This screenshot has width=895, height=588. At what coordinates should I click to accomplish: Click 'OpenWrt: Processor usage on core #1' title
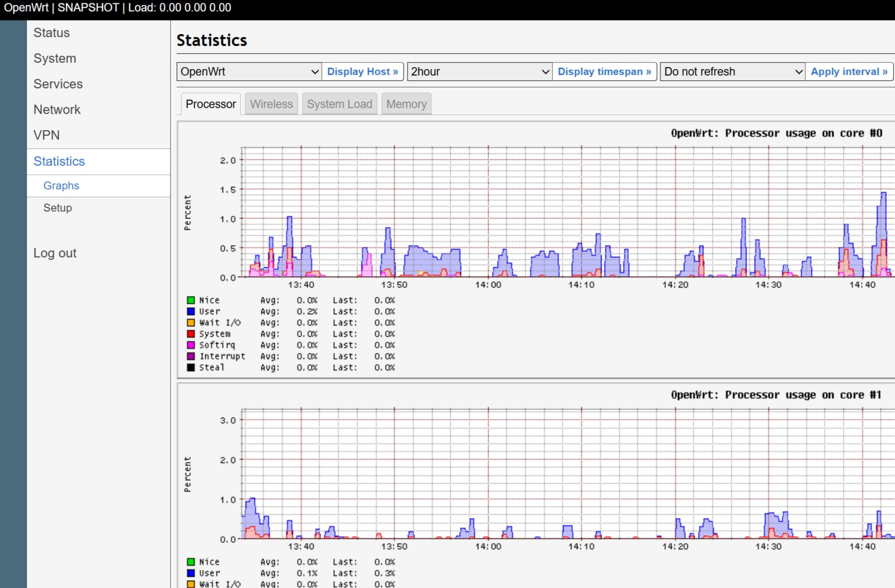776,395
